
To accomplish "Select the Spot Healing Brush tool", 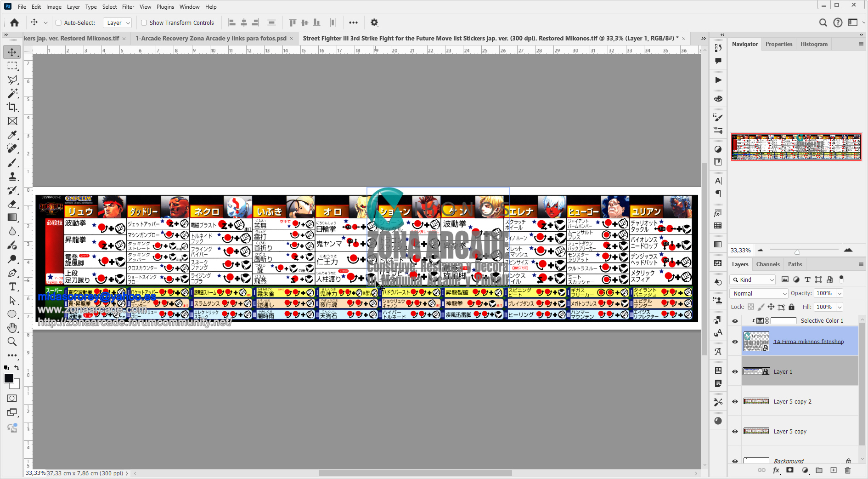I will [12, 148].
